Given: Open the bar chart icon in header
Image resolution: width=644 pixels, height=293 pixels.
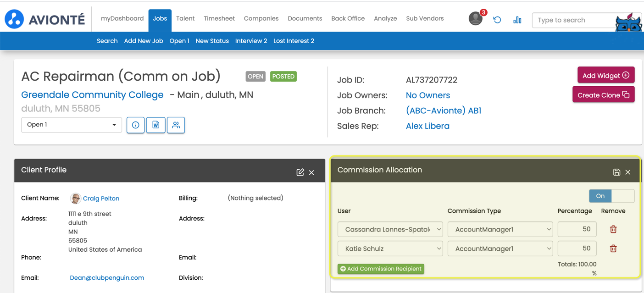Looking at the screenshot, I should 517,20.
